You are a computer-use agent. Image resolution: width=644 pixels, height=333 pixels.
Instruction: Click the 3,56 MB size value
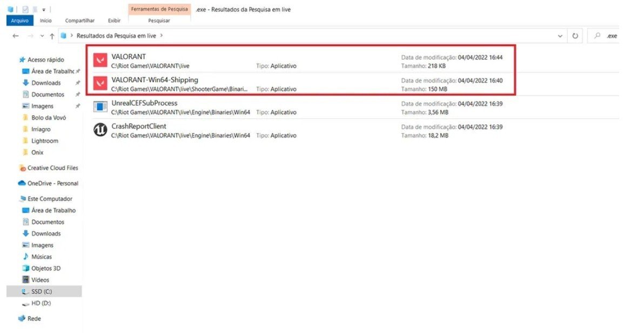pyautogui.click(x=438, y=112)
